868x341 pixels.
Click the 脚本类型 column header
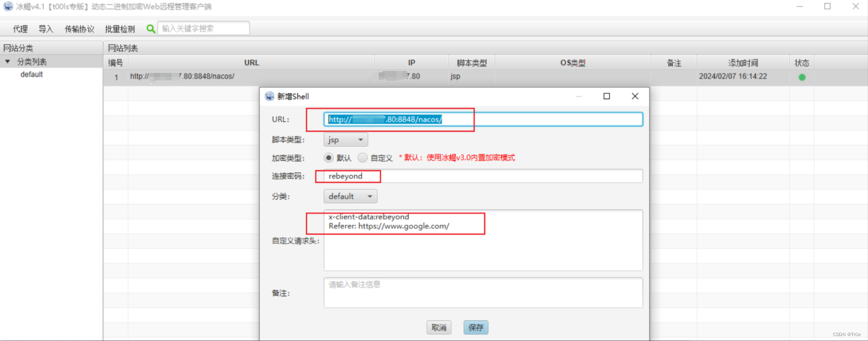(x=471, y=63)
